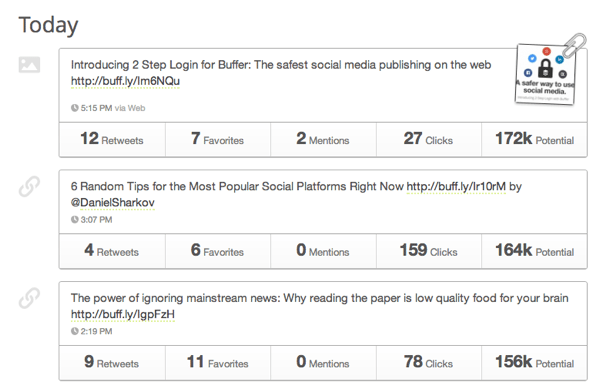Viewport: 600px width, 386px height.
Task: Click the paperclip on the attached image
Action: (575, 45)
